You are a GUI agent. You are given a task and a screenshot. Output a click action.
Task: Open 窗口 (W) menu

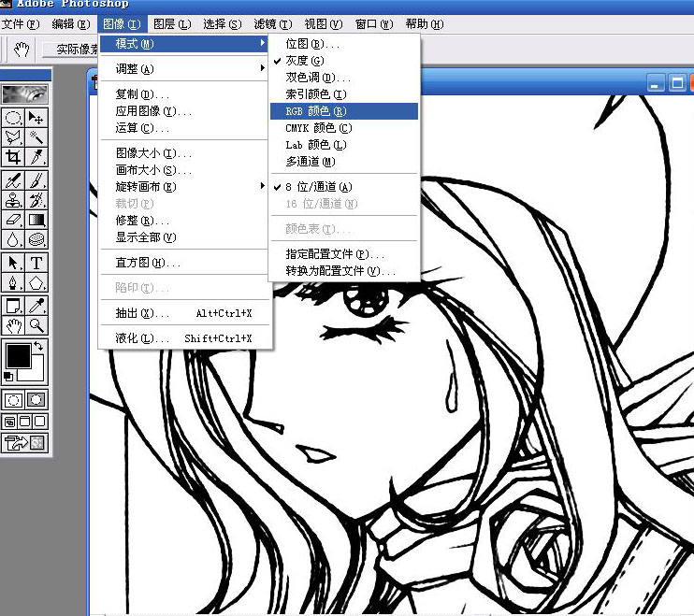pyautogui.click(x=374, y=24)
